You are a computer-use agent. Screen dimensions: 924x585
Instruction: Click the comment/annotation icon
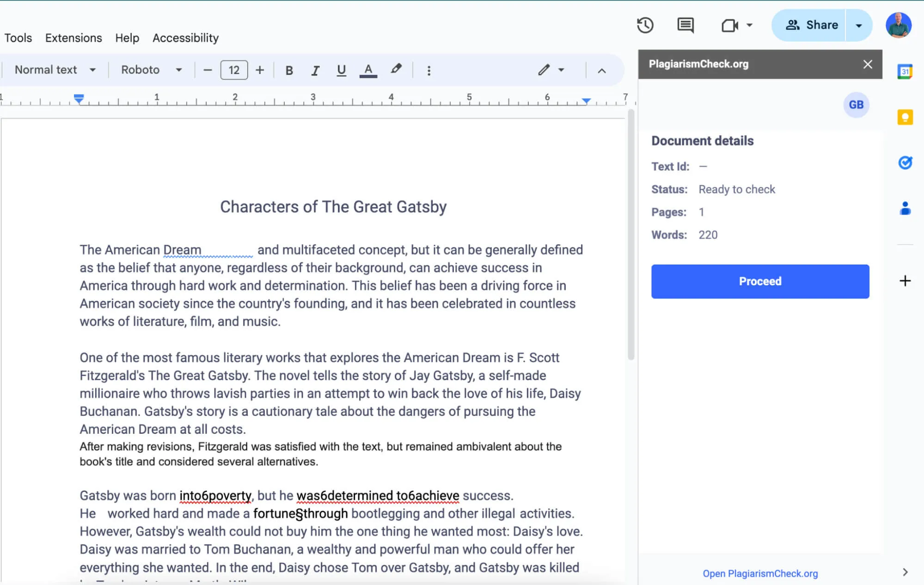pos(686,25)
